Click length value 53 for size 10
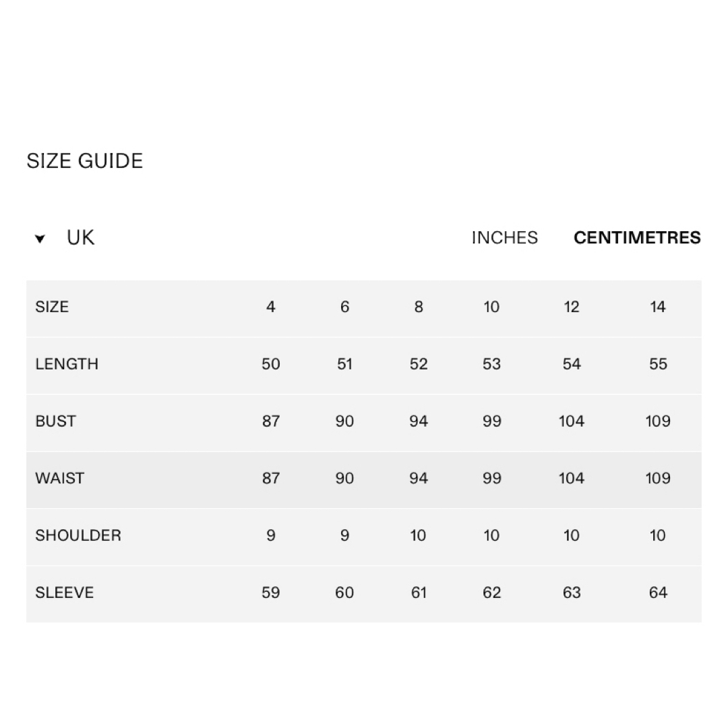Image resolution: width=728 pixels, height=728 pixels. 491,364
